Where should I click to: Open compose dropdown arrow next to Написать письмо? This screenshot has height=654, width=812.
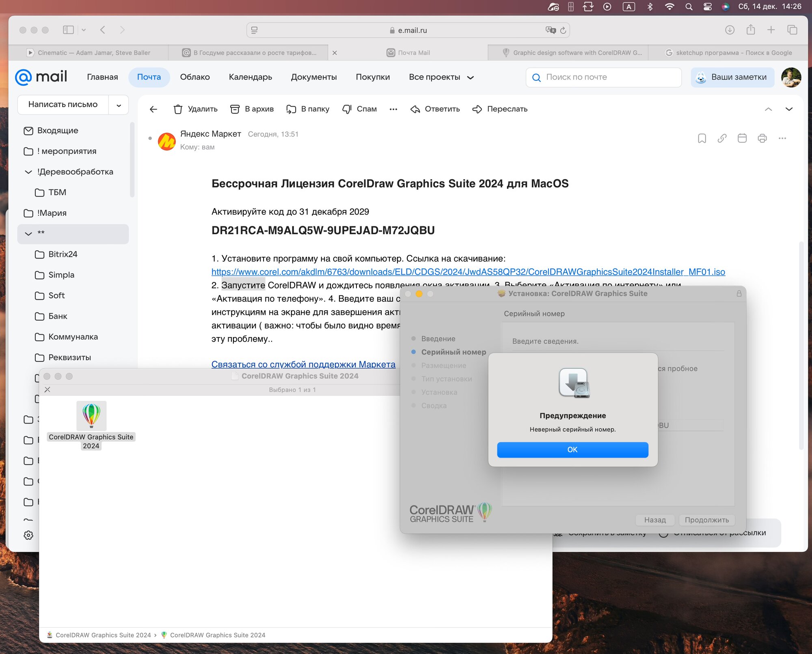click(119, 105)
